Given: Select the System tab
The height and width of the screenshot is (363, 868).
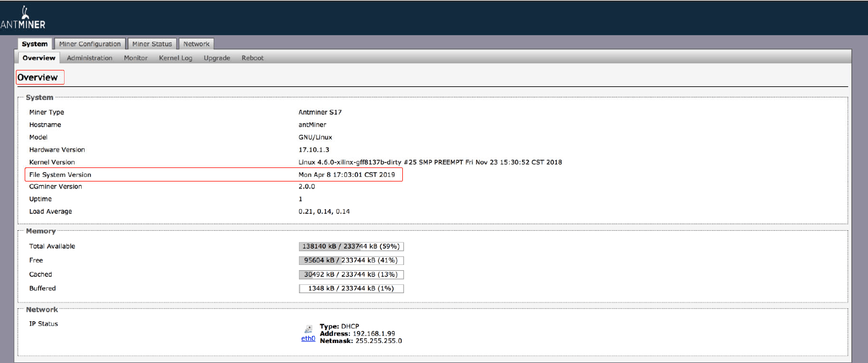Looking at the screenshot, I should tap(35, 44).
